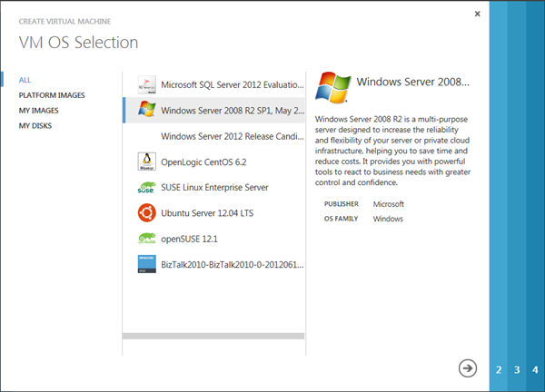The height and width of the screenshot is (392, 545).
Task: Click the PUBLISHER label
Action: click(342, 204)
